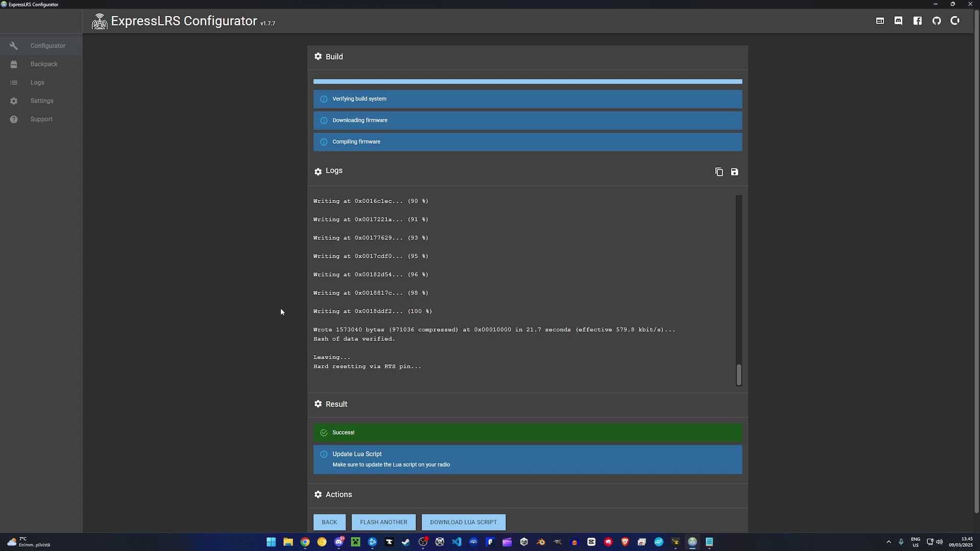This screenshot has width=980, height=551.
Task: Click log line 'Writing at 0x0018ddf2... (100 %)'
Action: point(373,311)
